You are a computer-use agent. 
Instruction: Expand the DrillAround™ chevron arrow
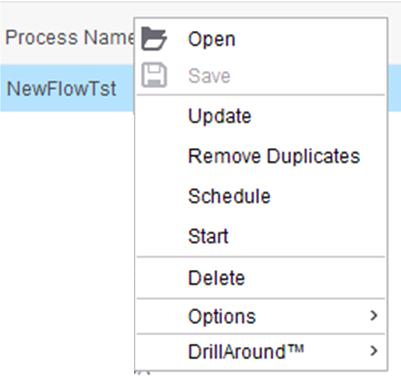(374, 351)
